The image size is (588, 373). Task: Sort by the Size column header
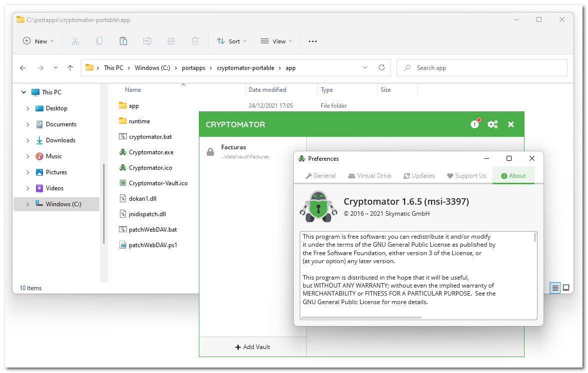pyautogui.click(x=386, y=90)
